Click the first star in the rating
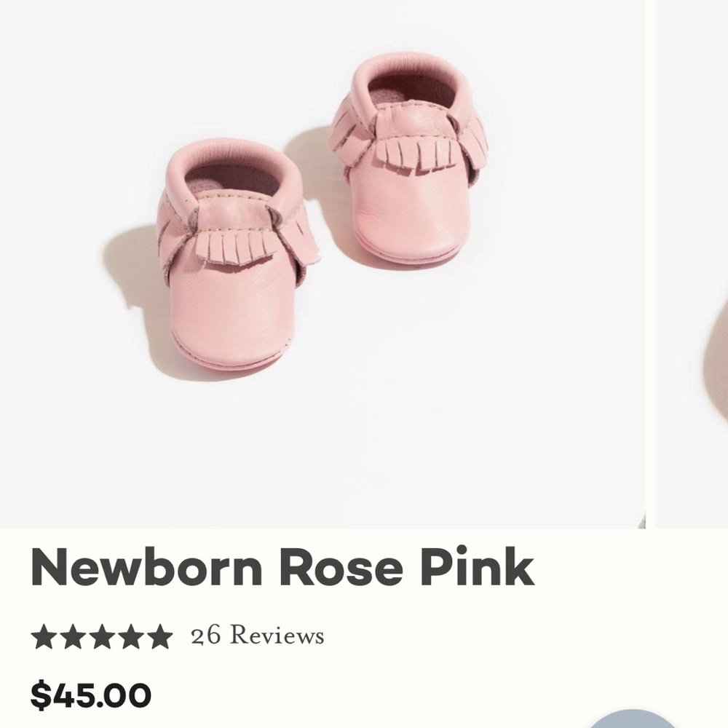The image size is (728, 728). click(44, 637)
